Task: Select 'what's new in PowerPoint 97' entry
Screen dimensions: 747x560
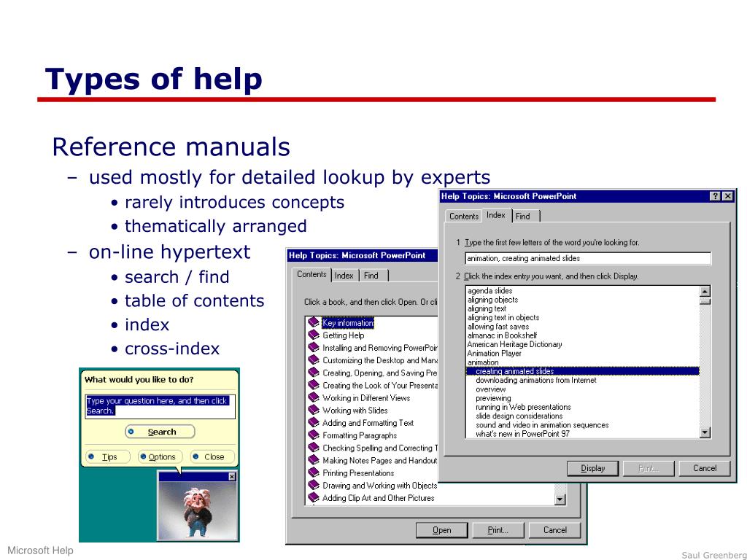Action: 522,434
